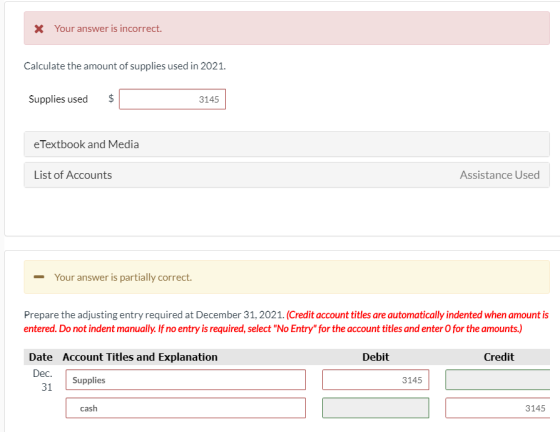Click the cash credit amount field 3145

pos(498,408)
